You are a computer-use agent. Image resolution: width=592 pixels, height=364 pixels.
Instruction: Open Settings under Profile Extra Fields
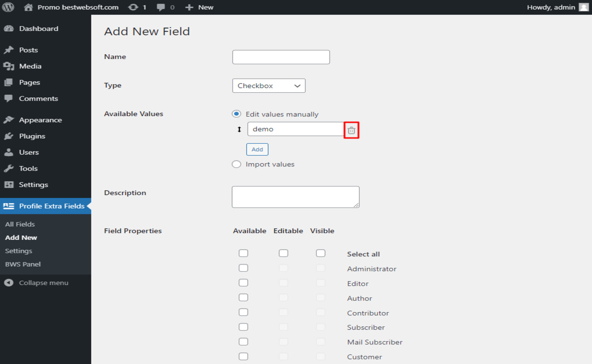pos(19,251)
